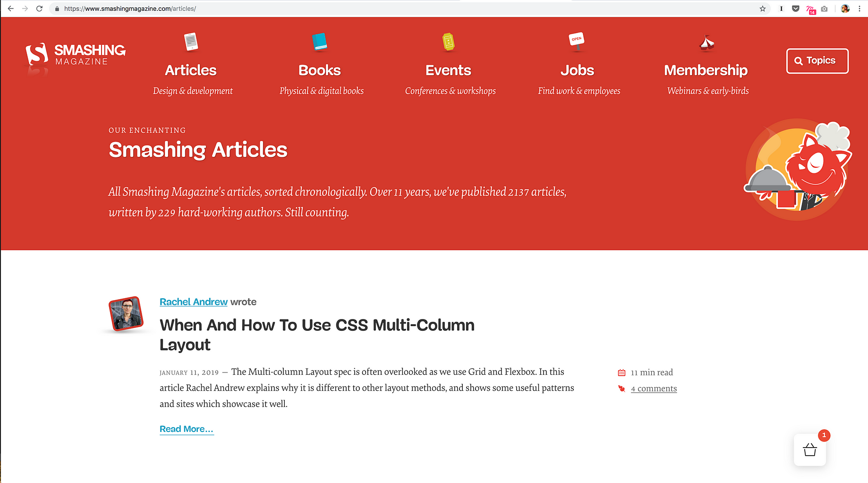Open Chrome three-dot menu
This screenshot has height=483, width=868.
point(859,9)
